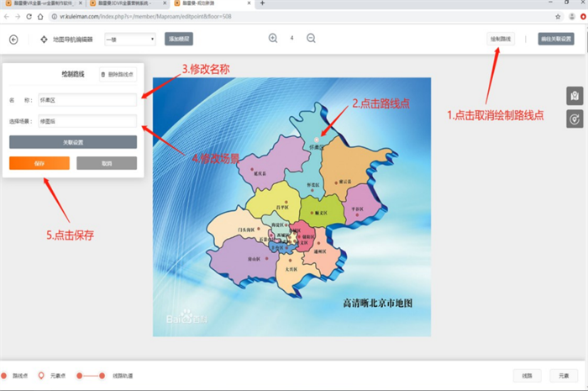Viewport: 588px width, 391px height.
Task: Open a new browser tab
Action: tap(262, 3)
